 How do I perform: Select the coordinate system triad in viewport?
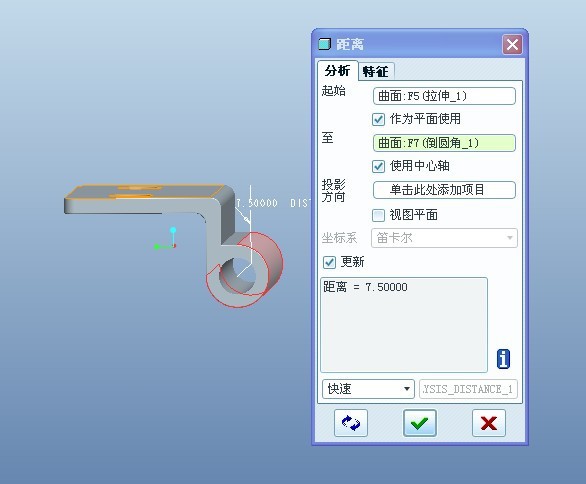coord(166,238)
